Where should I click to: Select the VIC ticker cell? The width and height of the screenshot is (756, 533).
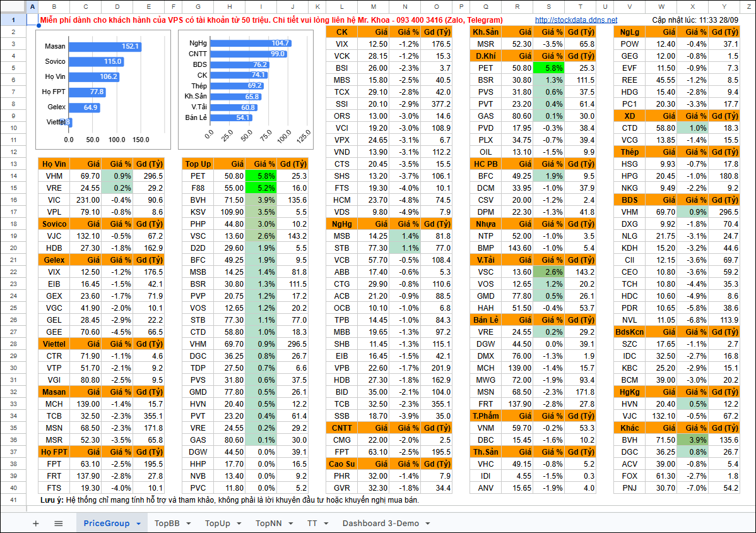[54, 200]
